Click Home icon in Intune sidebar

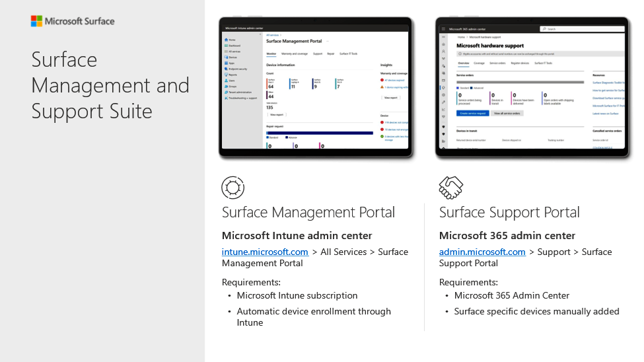[x=226, y=40]
